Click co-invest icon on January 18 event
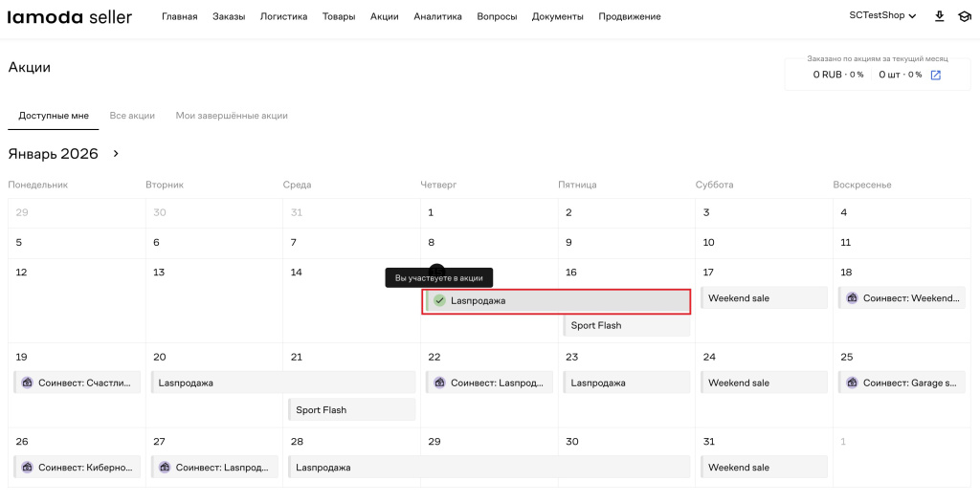980x503 pixels. click(x=852, y=298)
